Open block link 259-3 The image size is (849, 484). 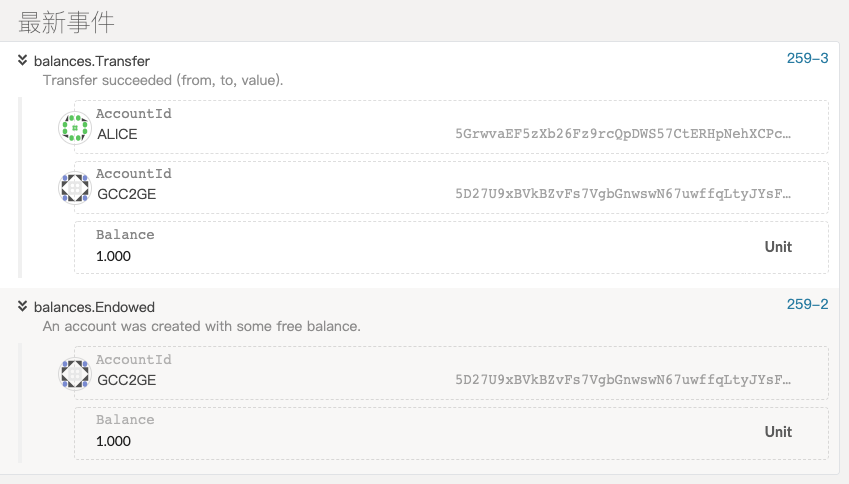pos(807,58)
